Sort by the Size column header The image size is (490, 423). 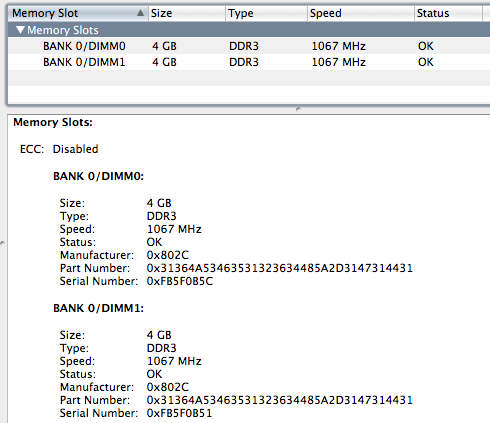[x=187, y=13]
